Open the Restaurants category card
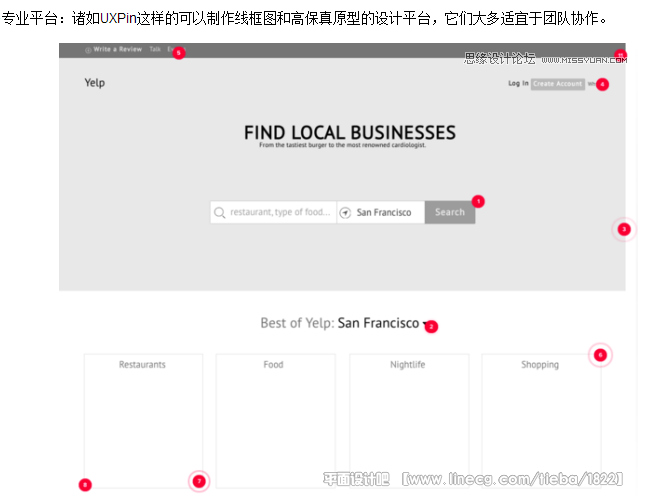The width and height of the screenshot is (657, 496). [143, 421]
